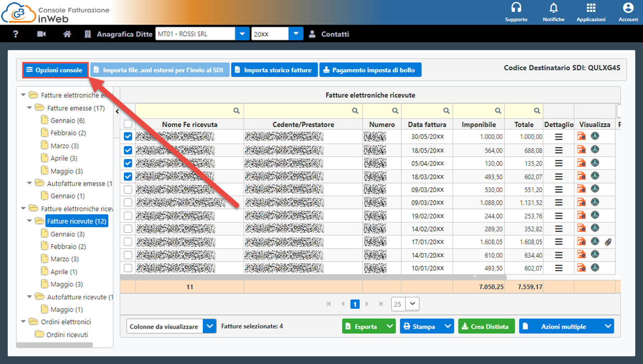The width and height of the screenshot is (643, 364).
Task: Go to the first page of results
Action: tap(329, 304)
